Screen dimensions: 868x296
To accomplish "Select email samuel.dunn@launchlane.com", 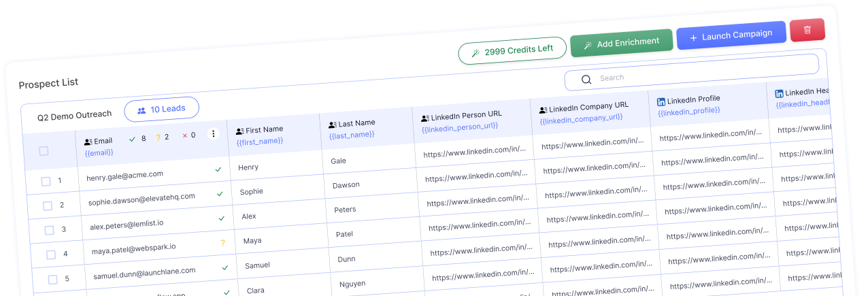I will (144, 272).
